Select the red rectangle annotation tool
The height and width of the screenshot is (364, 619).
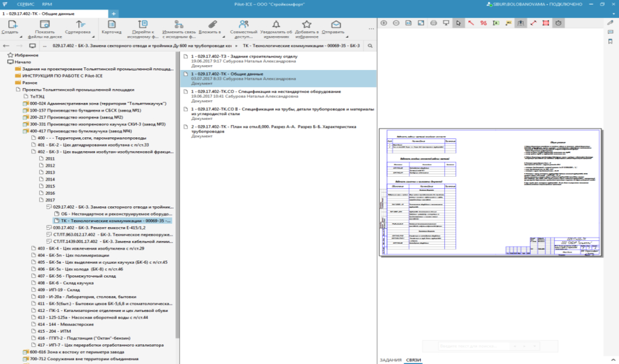546,23
